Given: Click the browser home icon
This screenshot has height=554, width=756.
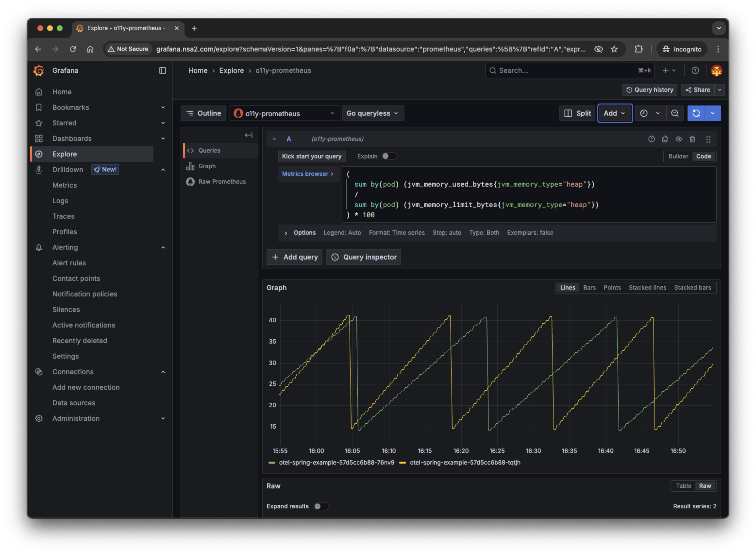Looking at the screenshot, I should pyautogui.click(x=90, y=49).
